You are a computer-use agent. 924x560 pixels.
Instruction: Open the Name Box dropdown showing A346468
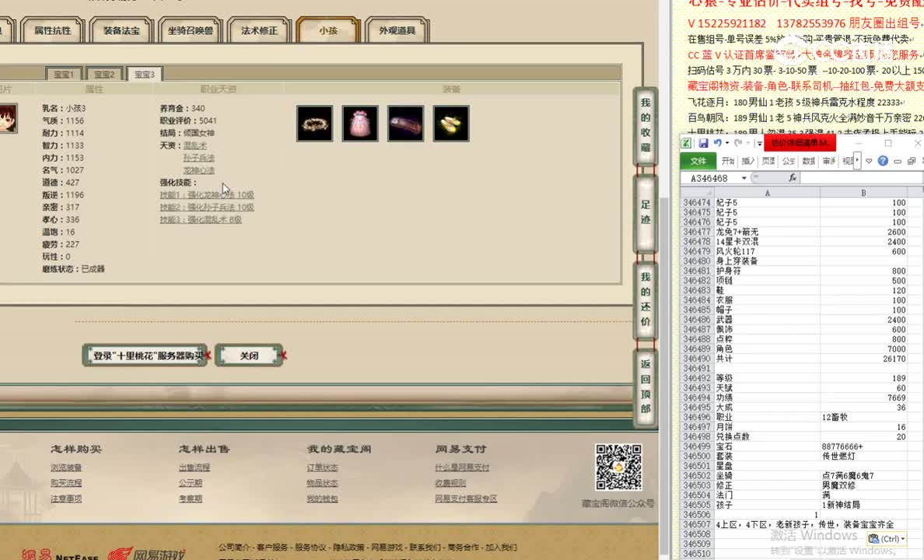[x=744, y=177]
